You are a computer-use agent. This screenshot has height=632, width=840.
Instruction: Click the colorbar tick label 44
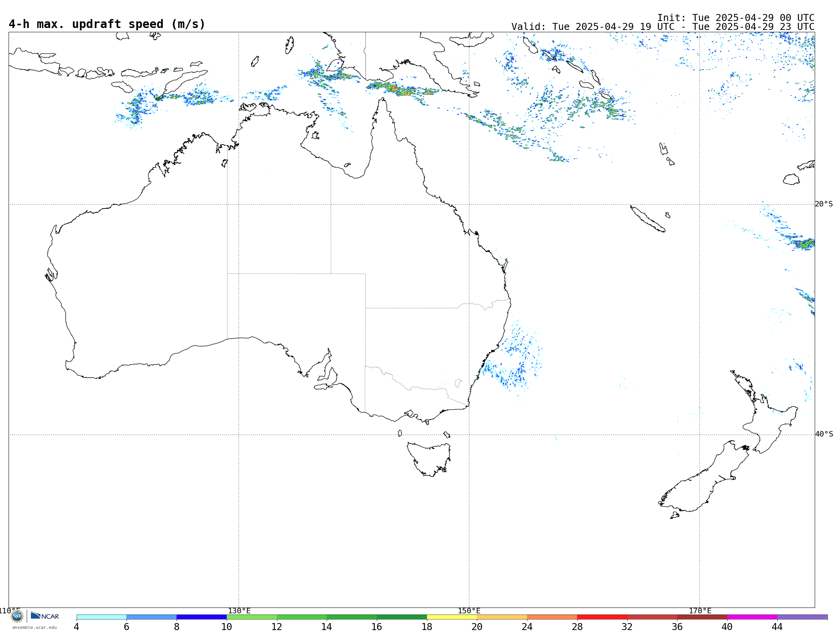[777, 627]
